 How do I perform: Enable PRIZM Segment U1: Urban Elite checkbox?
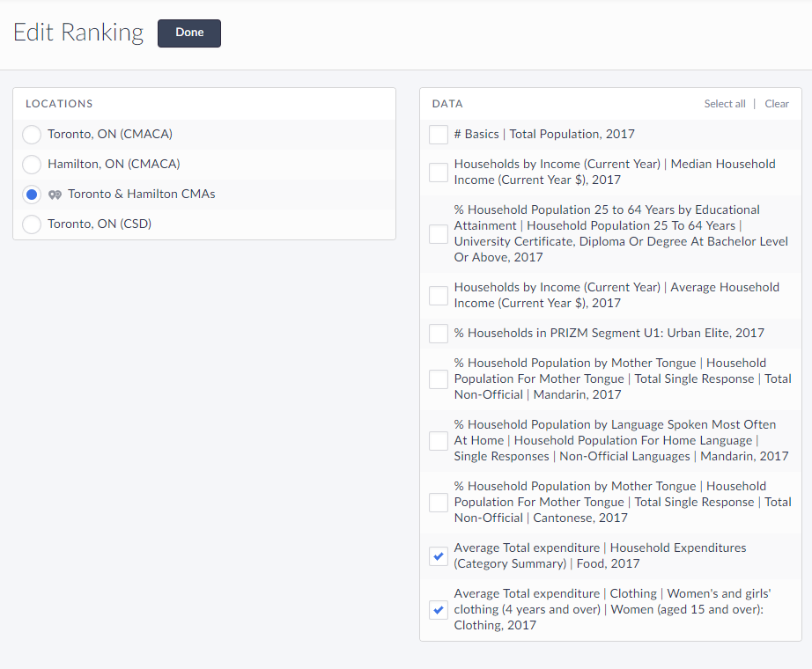click(x=439, y=334)
